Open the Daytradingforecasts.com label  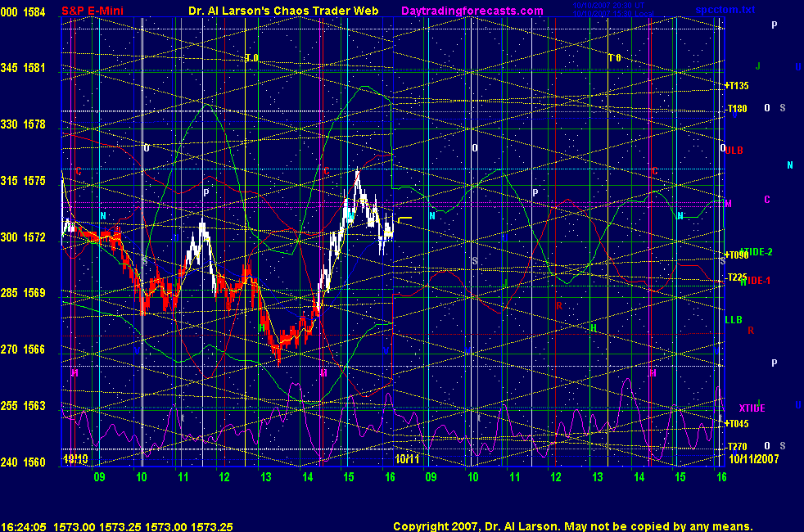tap(472, 11)
